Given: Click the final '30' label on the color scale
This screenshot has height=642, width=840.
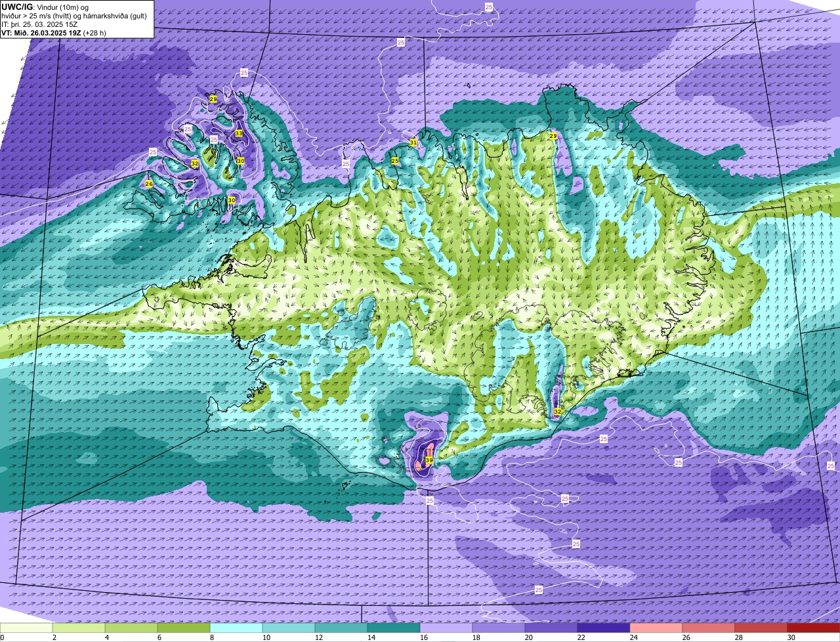Looking at the screenshot, I should 791,637.
